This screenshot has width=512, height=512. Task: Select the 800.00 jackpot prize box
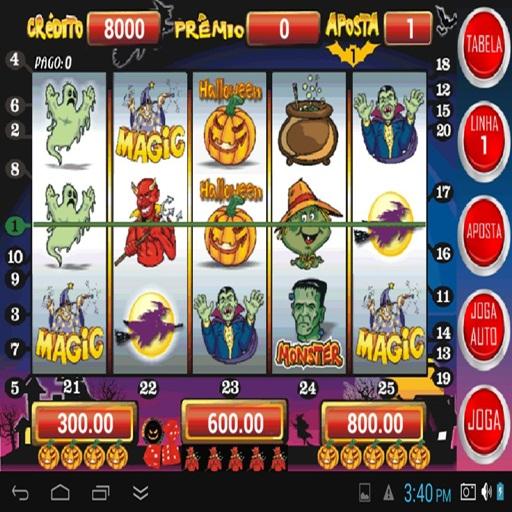click(x=375, y=423)
